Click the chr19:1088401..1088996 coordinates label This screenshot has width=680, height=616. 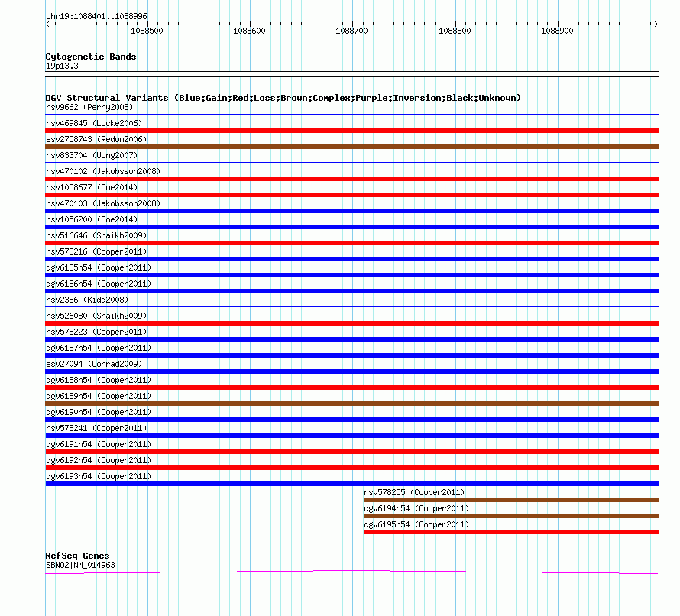point(96,16)
